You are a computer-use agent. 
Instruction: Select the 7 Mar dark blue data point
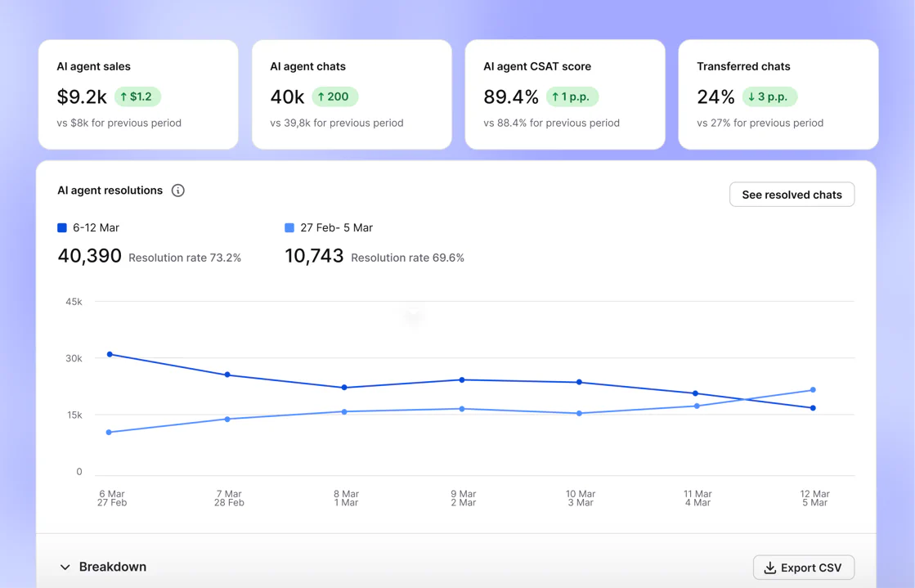click(x=227, y=375)
